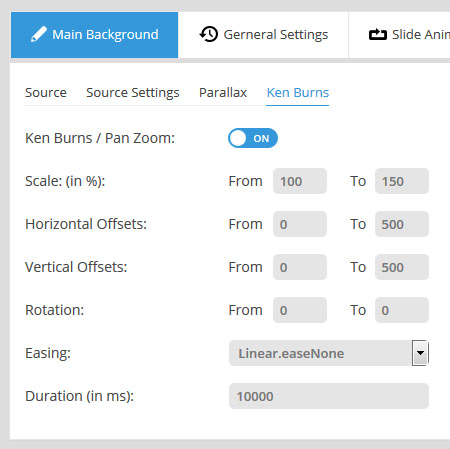450x449 pixels.
Task: Focus the Horizontal Offsets From field
Action: pos(300,224)
